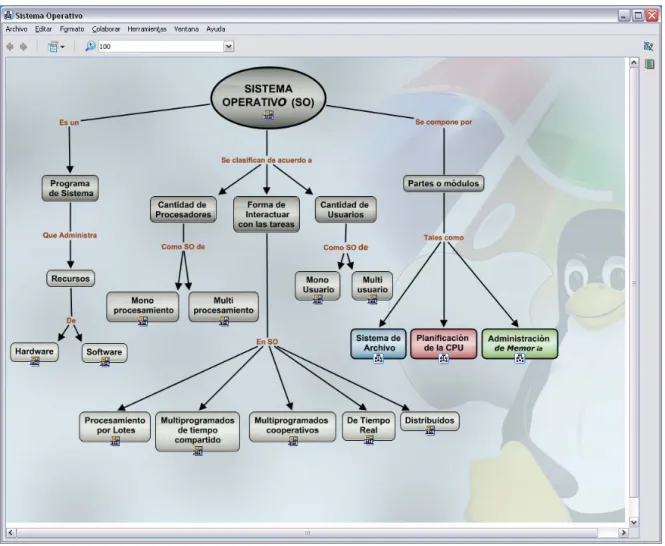Open the Herramientas menu
Screen dimensions: 665x546
coord(147,29)
